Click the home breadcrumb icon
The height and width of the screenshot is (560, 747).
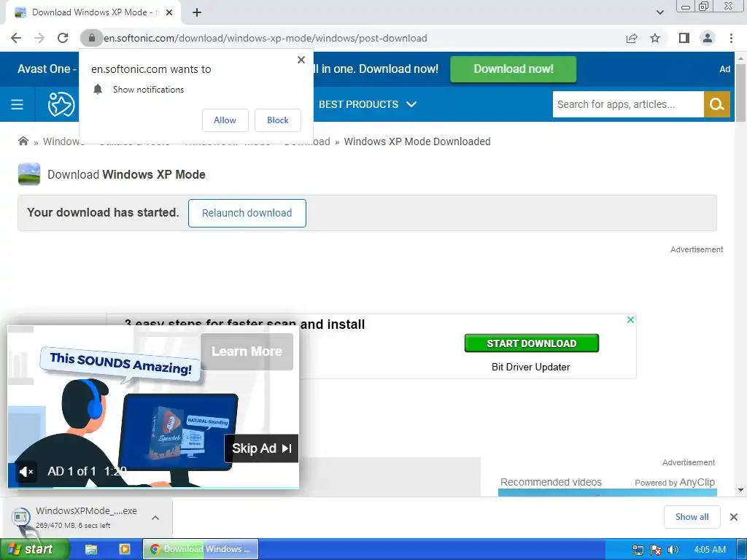coord(23,141)
